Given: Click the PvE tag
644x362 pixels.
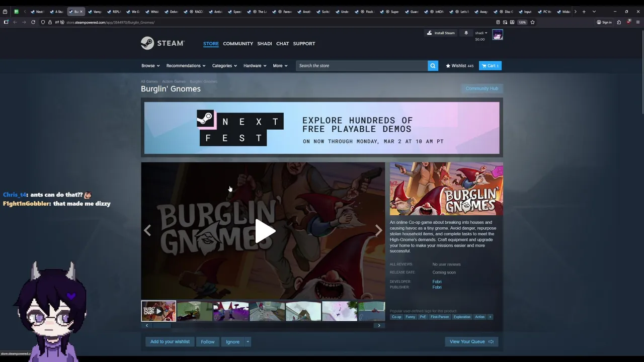Looking at the screenshot, I should (x=423, y=317).
